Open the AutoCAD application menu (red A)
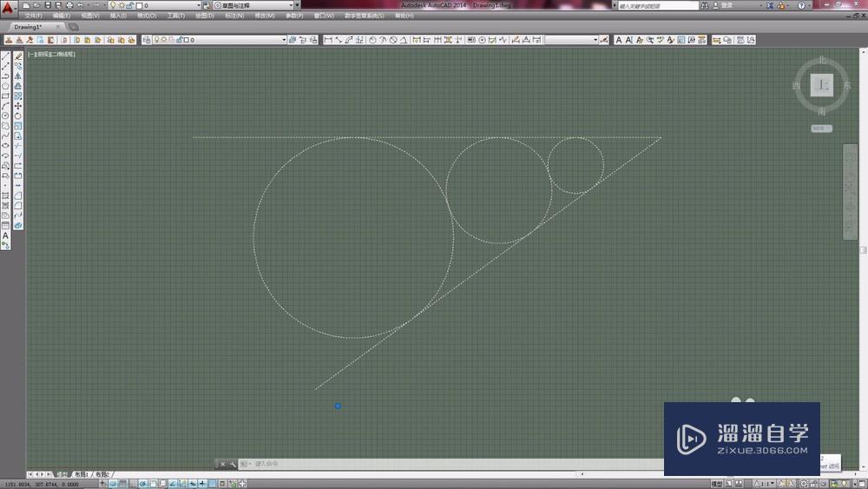Image resolution: width=868 pixels, height=489 pixels. [7, 7]
